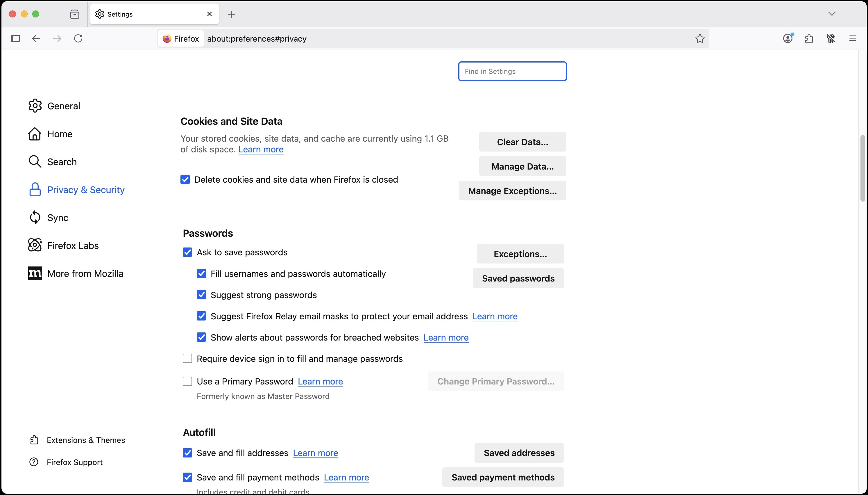This screenshot has width=868, height=495.
Task: Toggle Fill usernames and passwords automatically
Action: (x=201, y=273)
